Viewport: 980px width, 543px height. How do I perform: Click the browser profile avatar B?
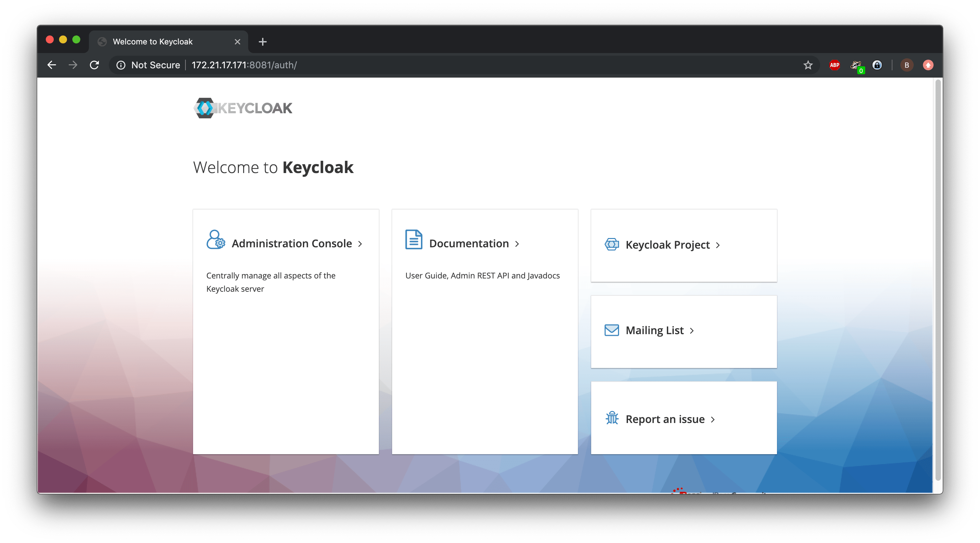tap(907, 65)
